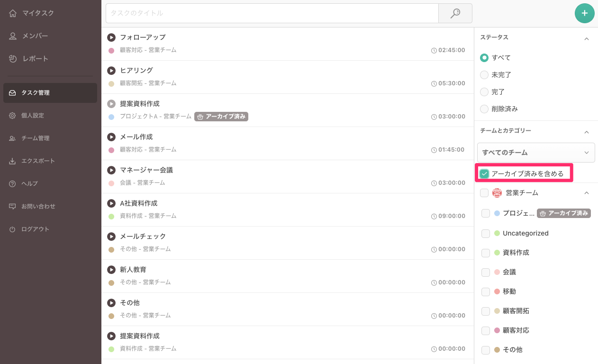Click the search magnifier icon
Image resolution: width=598 pixels, height=364 pixels.
(454, 13)
